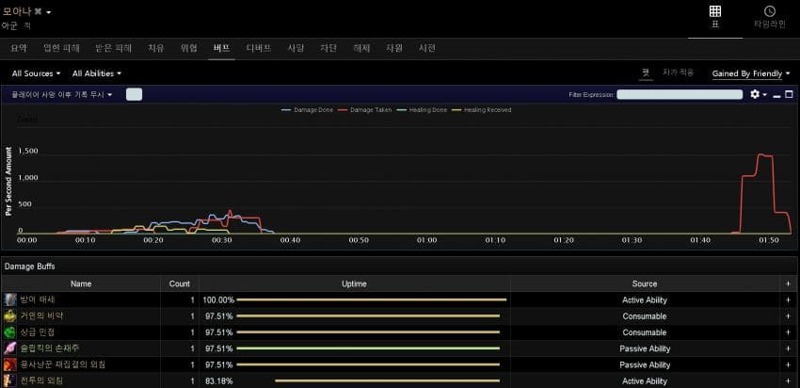Open the timeline view clock icon
This screenshot has height=388, width=800.
pos(769,11)
